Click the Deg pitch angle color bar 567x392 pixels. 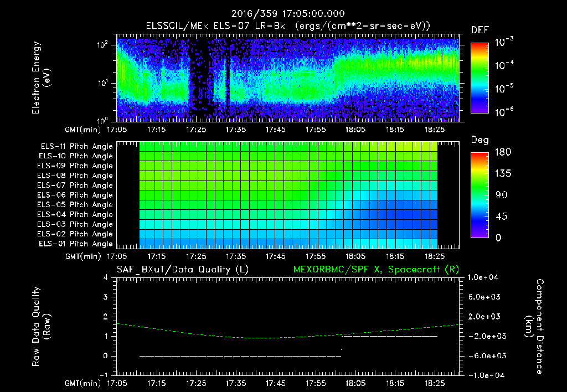[480, 195]
